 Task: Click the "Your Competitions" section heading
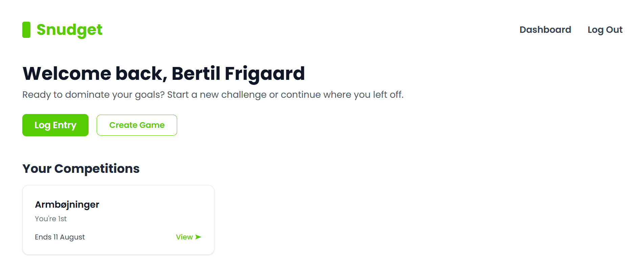click(81, 168)
